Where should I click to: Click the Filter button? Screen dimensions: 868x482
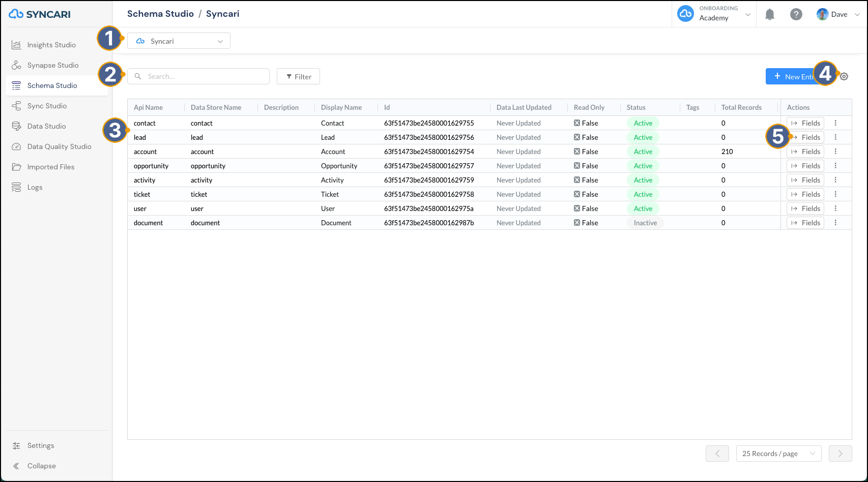coord(298,76)
